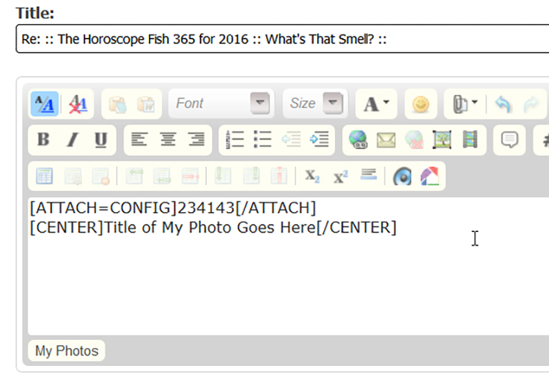This screenshot has width=549, height=392.
Task: Open the smilies picker
Action: 421,104
